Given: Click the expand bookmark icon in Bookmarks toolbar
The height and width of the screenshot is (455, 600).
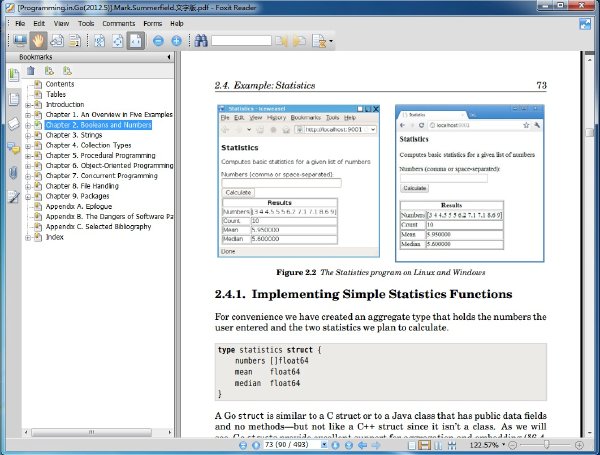Looking at the screenshot, I should tap(49, 71).
